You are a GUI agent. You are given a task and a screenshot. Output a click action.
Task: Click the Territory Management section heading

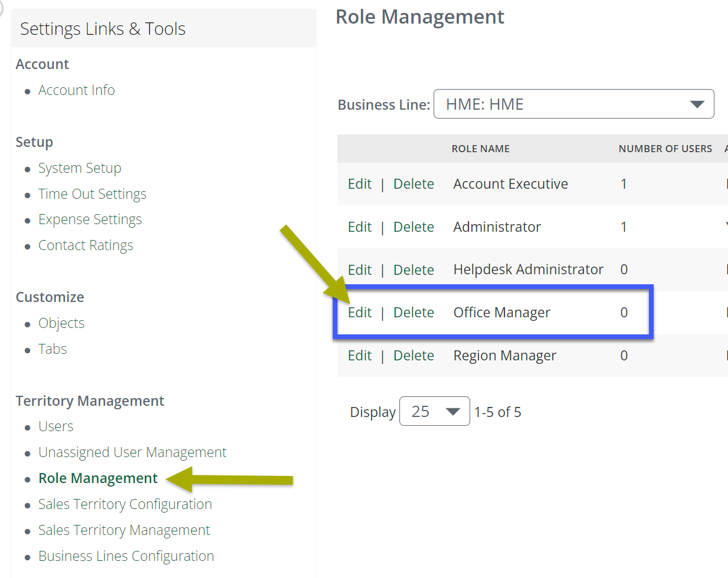(90, 401)
